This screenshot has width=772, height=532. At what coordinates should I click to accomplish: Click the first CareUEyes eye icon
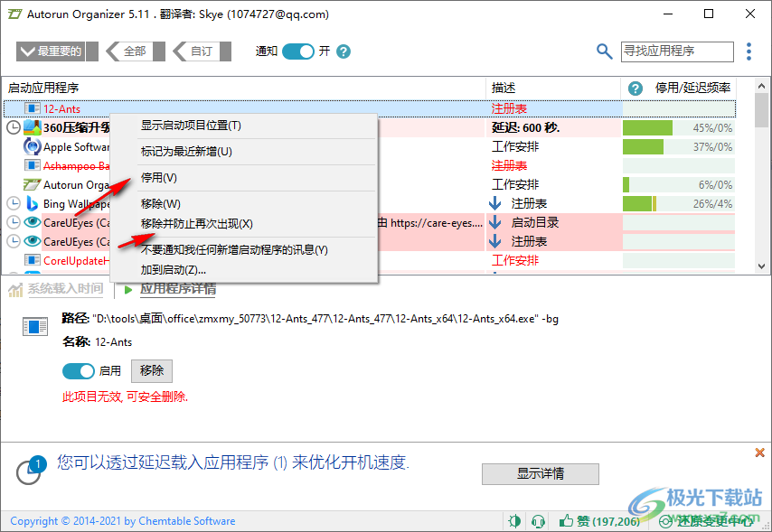32,222
